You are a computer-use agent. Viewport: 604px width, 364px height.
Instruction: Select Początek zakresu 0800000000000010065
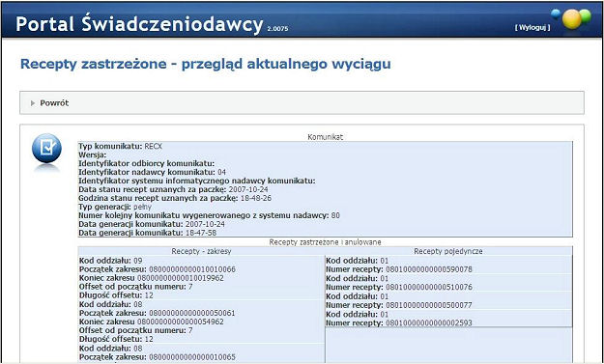pyautogui.click(x=158, y=357)
